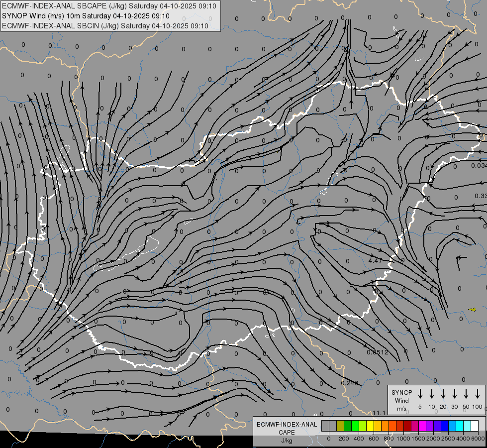Click the 200 tick on CAPE scale
This screenshot has width=487, height=448.
coord(344,439)
